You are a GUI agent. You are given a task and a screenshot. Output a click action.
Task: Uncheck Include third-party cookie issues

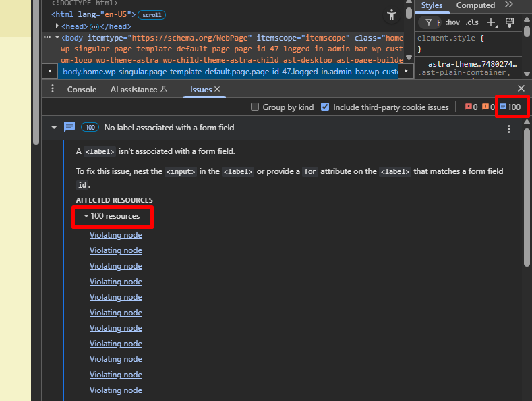click(x=325, y=107)
